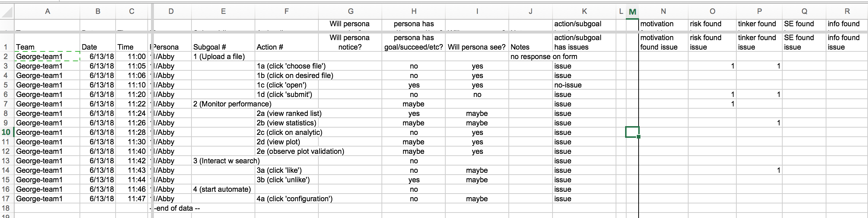The height and width of the screenshot is (218, 868).
Task: Click time cell showing 11:47
Action: tap(132, 199)
